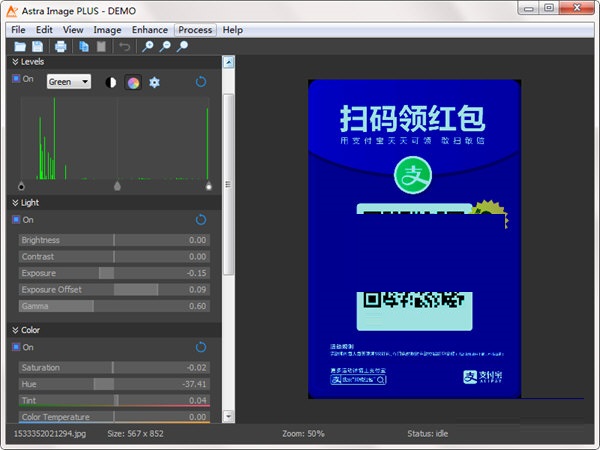Click the Hue slider
This screenshot has width=600, height=450.
114,384
